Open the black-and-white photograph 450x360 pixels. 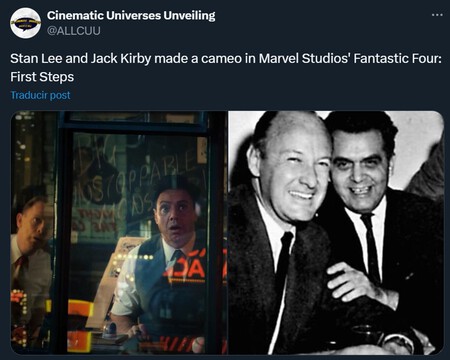pos(336,233)
